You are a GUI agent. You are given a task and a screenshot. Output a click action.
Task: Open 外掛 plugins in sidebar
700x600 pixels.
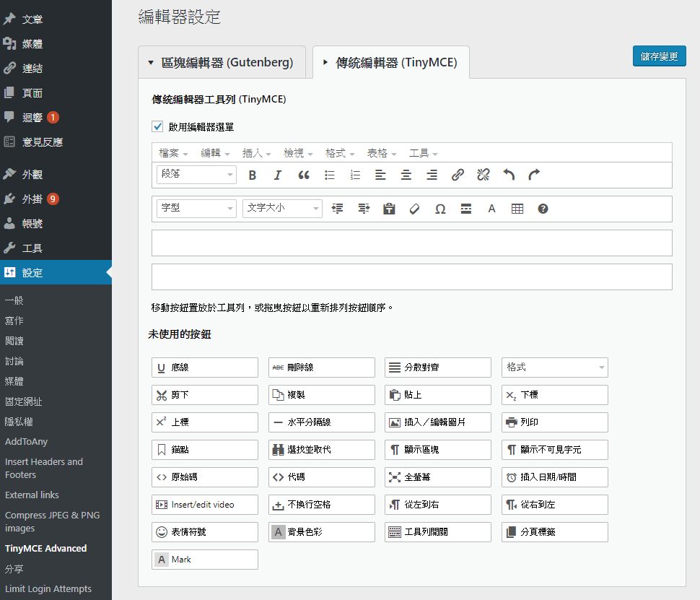coord(56,199)
